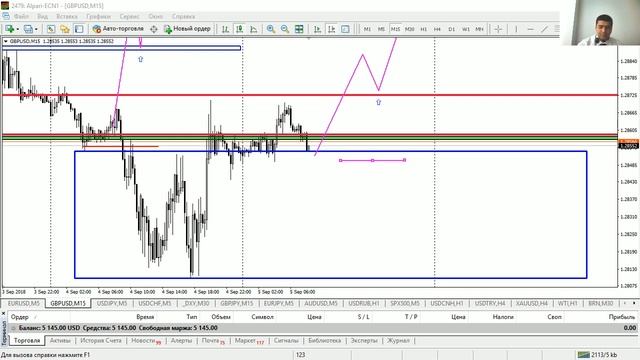Image resolution: width=640 pixels, height=360 pixels.
Task: Select the Crosshair cursor tool
Action: (498, 29)
